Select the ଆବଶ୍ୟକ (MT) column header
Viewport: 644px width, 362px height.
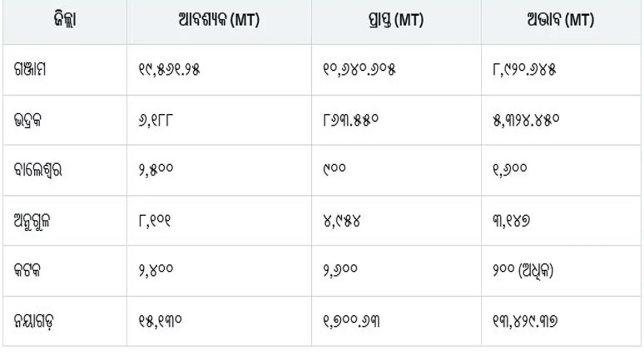(x=219, y=21)
